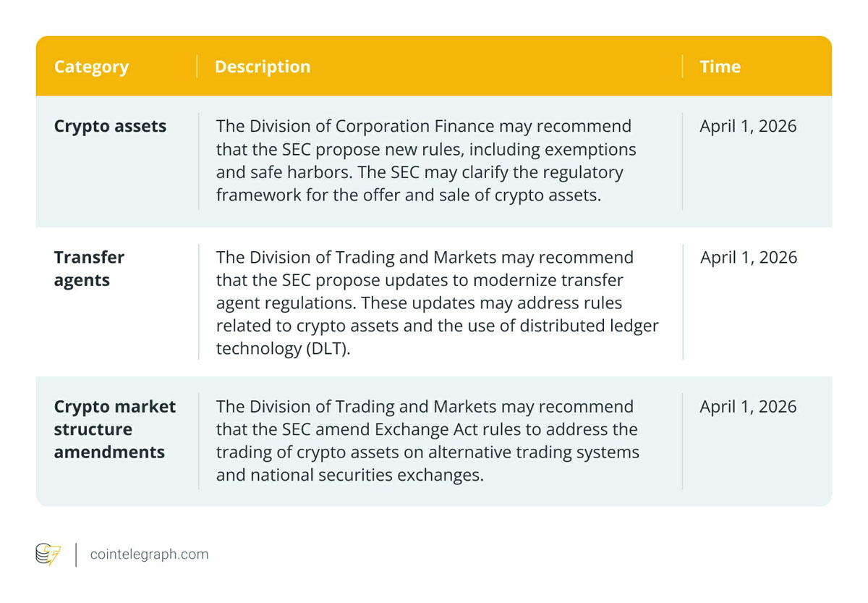Viewport: 868px width, 603px height.
Task: Click the Transfer agents category cell
Action: [x=89, y=269]
